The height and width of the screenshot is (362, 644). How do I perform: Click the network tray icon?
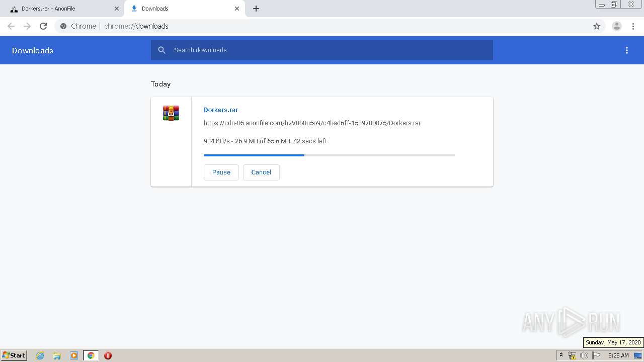(572, 355)
